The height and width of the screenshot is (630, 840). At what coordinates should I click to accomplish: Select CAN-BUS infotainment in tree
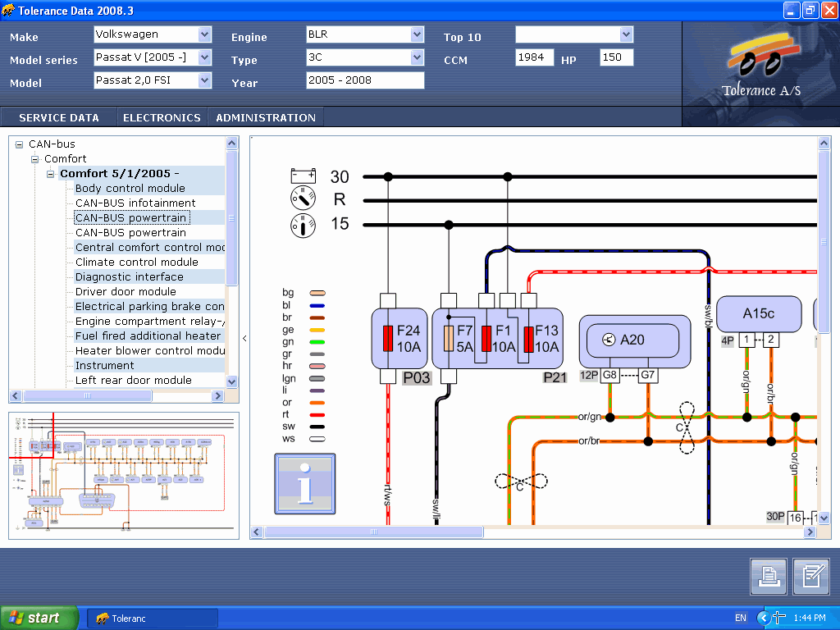pyautogui.click(x=135, y=203)
